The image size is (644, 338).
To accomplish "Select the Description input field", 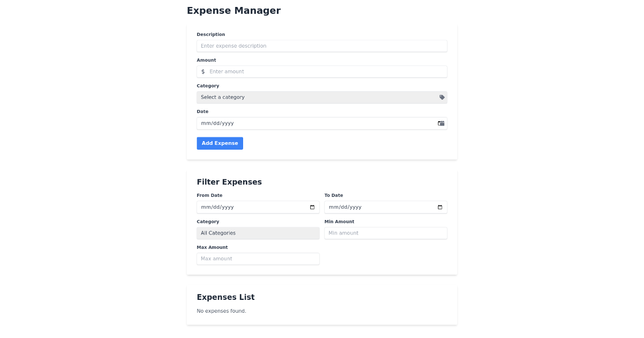I will (x=321, y=46).
